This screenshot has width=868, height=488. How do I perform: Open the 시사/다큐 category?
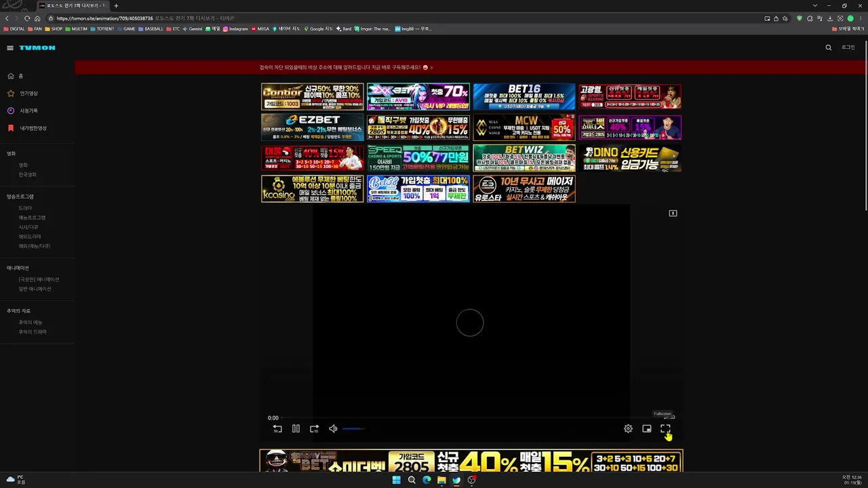(x=28, y=227)
